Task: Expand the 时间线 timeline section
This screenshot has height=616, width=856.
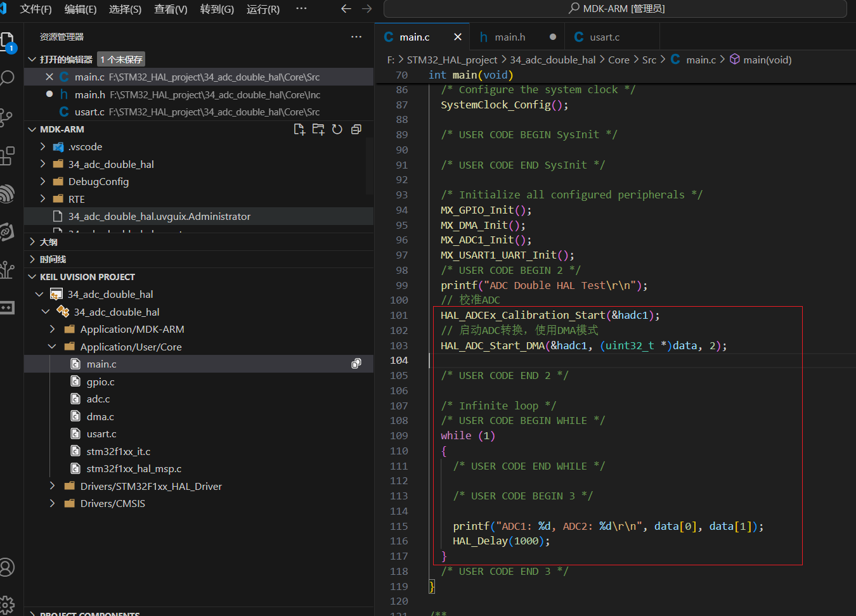Action: 32,259
